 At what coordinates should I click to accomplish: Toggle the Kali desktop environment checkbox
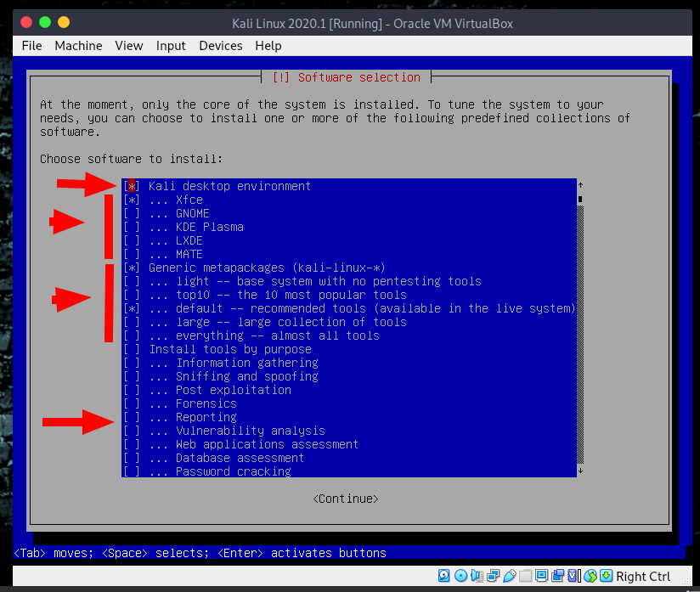(131, 186)
